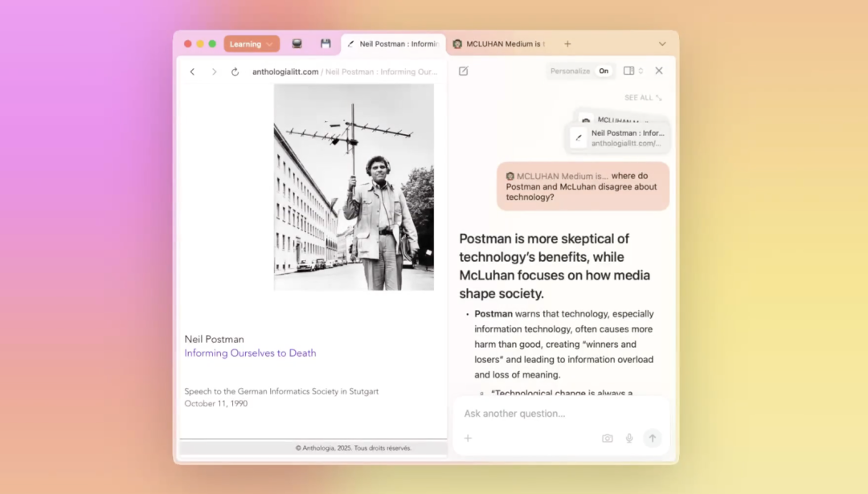
Task: Click the Neil Postman antenna photo
Action: click(x=354, y=187)
